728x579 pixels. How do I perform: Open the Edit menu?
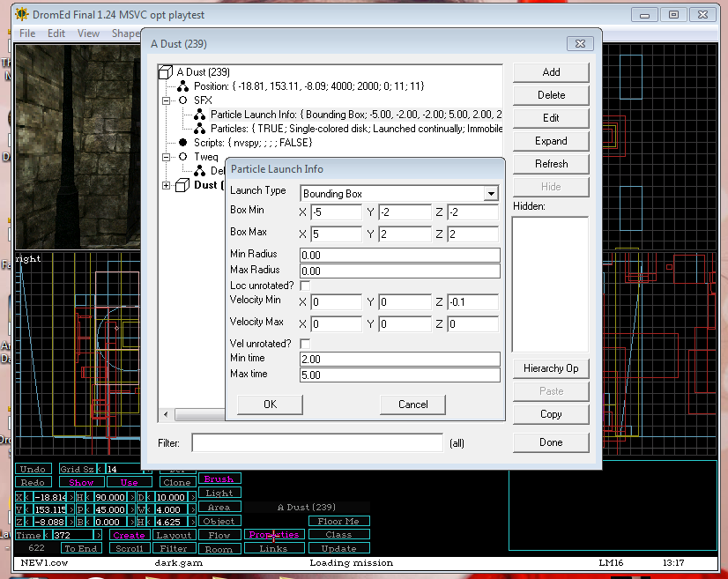[56, 33]
